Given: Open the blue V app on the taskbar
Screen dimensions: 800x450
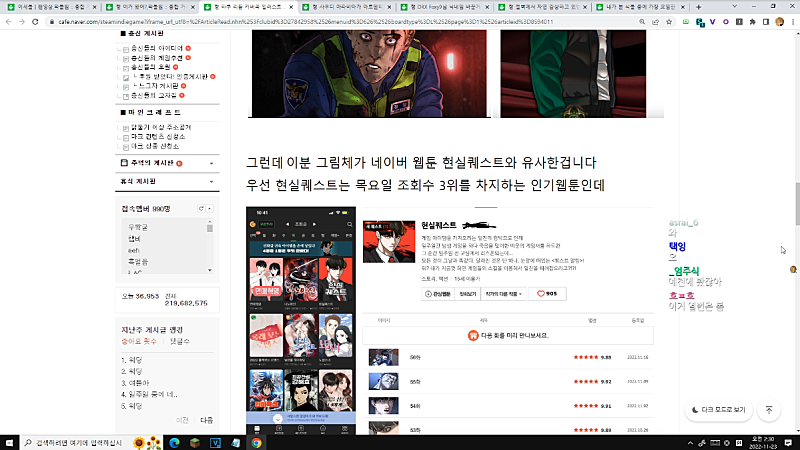Looking at the screenshot, I should [215, 443].
